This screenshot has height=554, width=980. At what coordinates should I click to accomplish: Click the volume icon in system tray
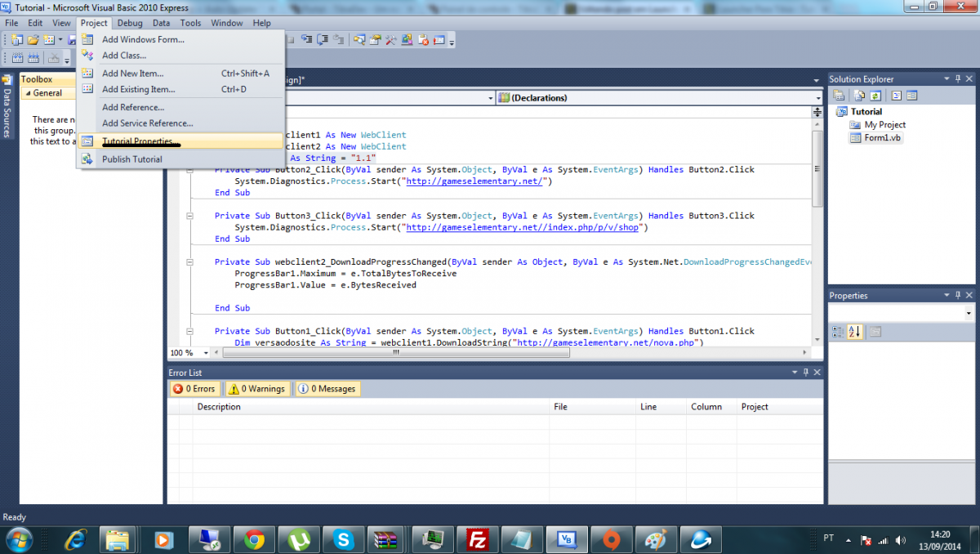900,540
